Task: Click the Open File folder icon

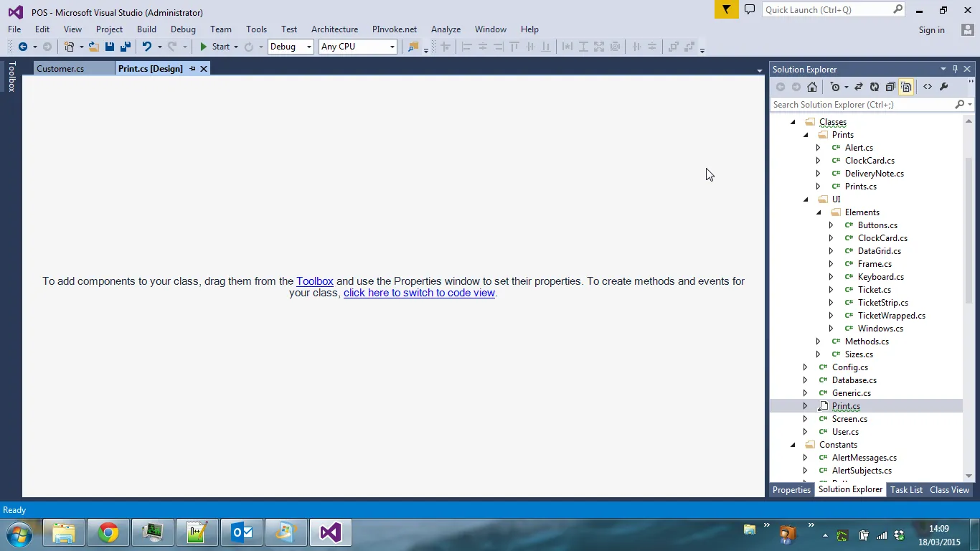Action: tap(94, 47)
